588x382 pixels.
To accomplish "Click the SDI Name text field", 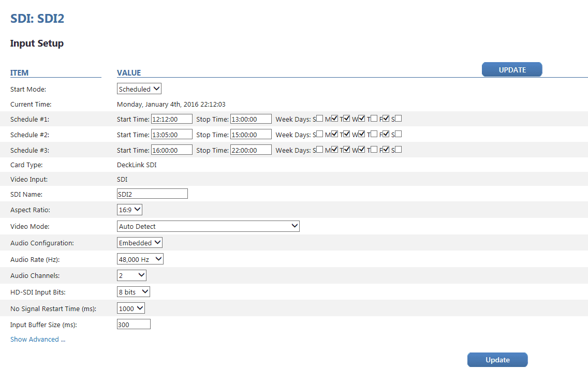I will click(152, 194).
